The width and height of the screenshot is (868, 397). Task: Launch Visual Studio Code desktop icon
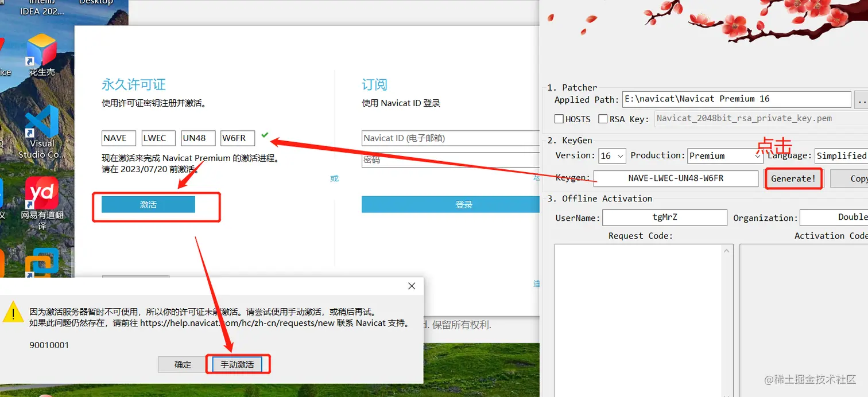click(42, 133)
